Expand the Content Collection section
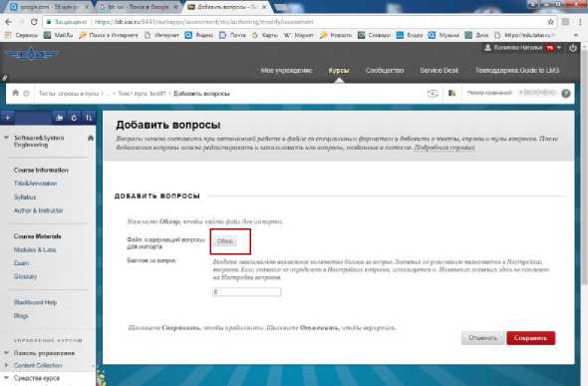The width and height of the screenshot is (588, 386). [x=6, y=365]
